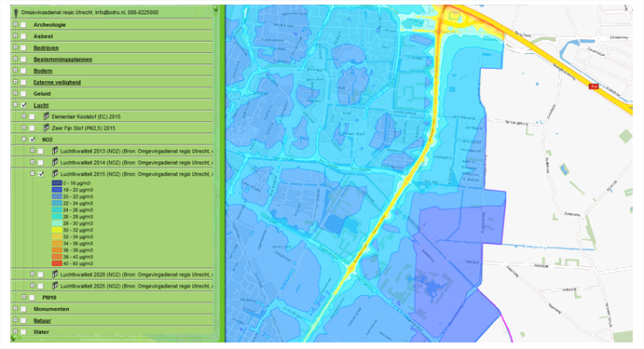Image resolution: width=644 pixels, height=349 pixels.
Task: Click the layer icon beside Zeer Fijn Stof 2015
Action: (x=46, y=128)
